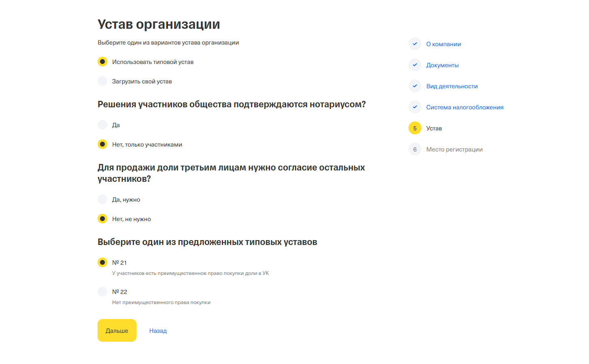Pick typical charter № 22

[102, 292]
